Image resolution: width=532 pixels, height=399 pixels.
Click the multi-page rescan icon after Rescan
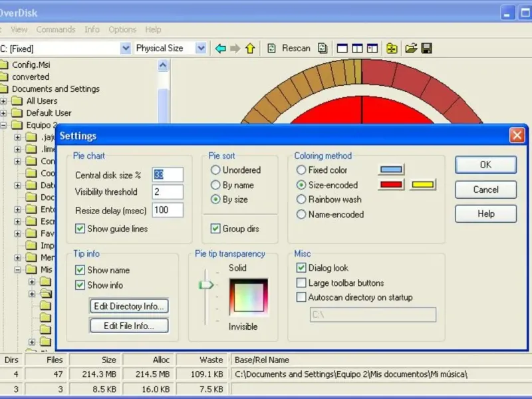pos(323,49)
